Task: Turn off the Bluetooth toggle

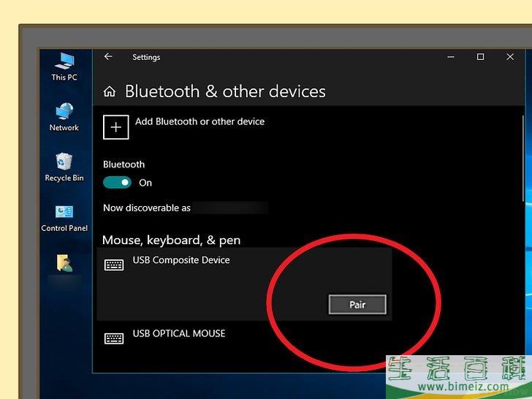Action: tap(117, 183)
